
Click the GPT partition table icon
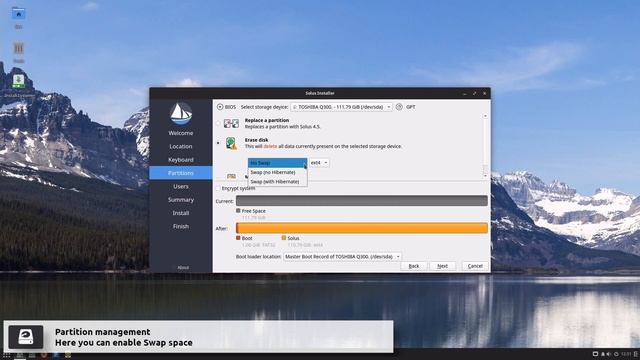pos(399,107)
